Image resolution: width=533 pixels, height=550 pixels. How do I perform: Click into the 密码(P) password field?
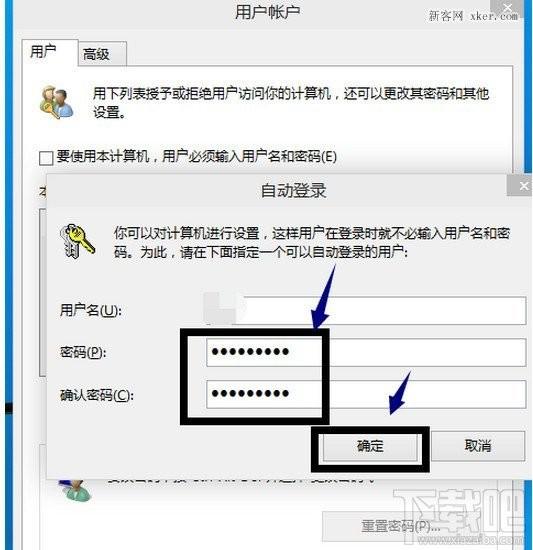coord(366,352)
